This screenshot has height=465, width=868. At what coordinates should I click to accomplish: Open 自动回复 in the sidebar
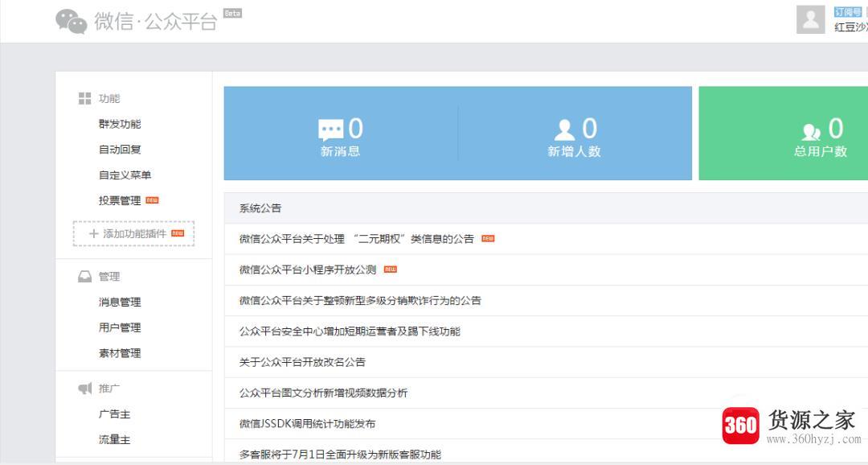pos(120,150)
